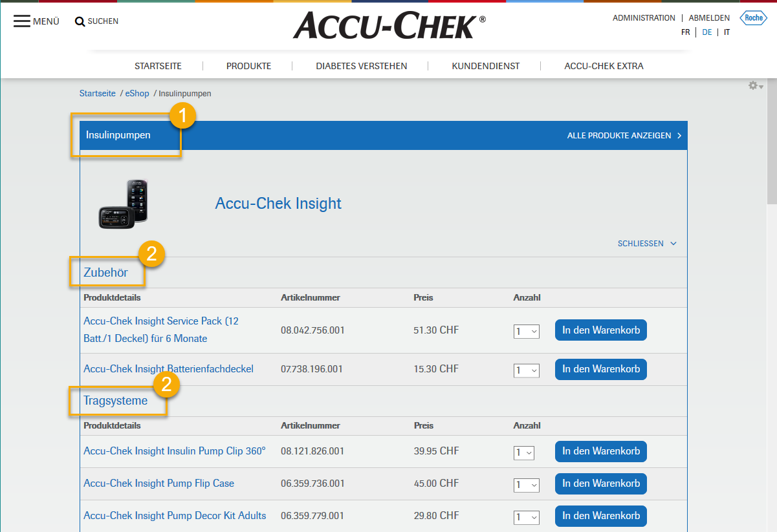Viewport: 777px width, 532px height.
Task: Open ACCU-CHEK EXTRA navigation item
Action: pos(604,66)
